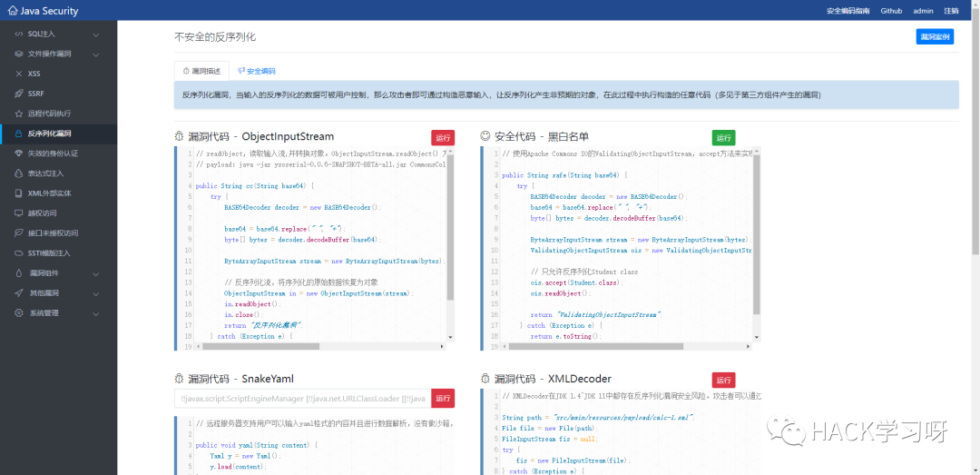Open the XSS sidebar item icon

[19, 74]
